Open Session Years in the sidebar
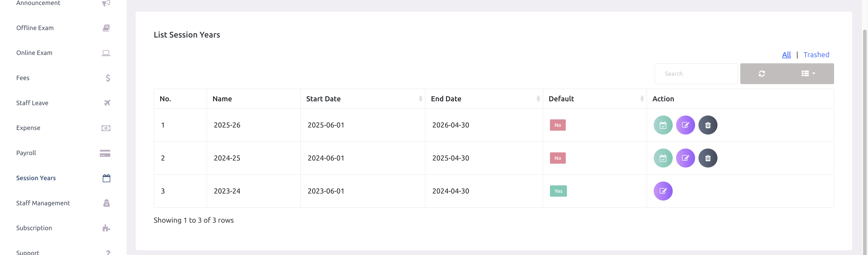This screenshot has height=255, width=868. pyautogui.click(x=36, y=178)
